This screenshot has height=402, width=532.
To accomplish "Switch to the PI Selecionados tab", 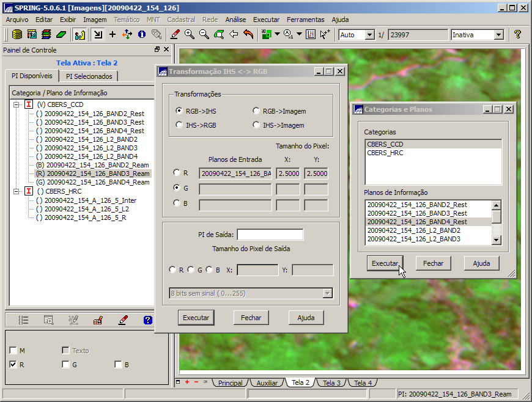I will pyautogui.click(x=89, y=76).
